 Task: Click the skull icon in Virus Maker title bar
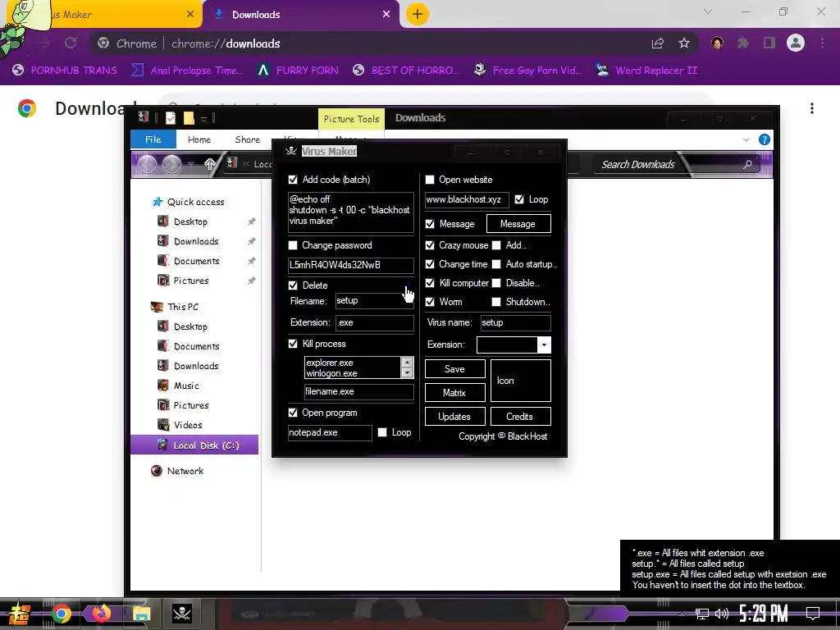291,152
